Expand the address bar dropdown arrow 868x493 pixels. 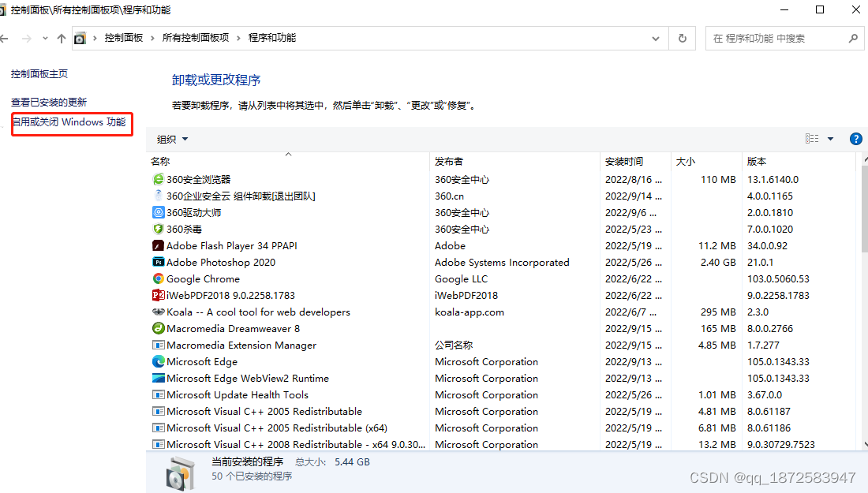[655, 37]
